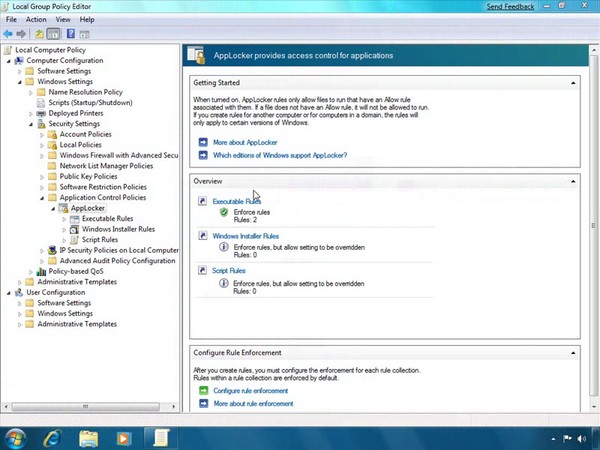This screenshot has height=450, width=600.
Task: Open Windows Media Player from the taskbar
Action: [124, 438]
